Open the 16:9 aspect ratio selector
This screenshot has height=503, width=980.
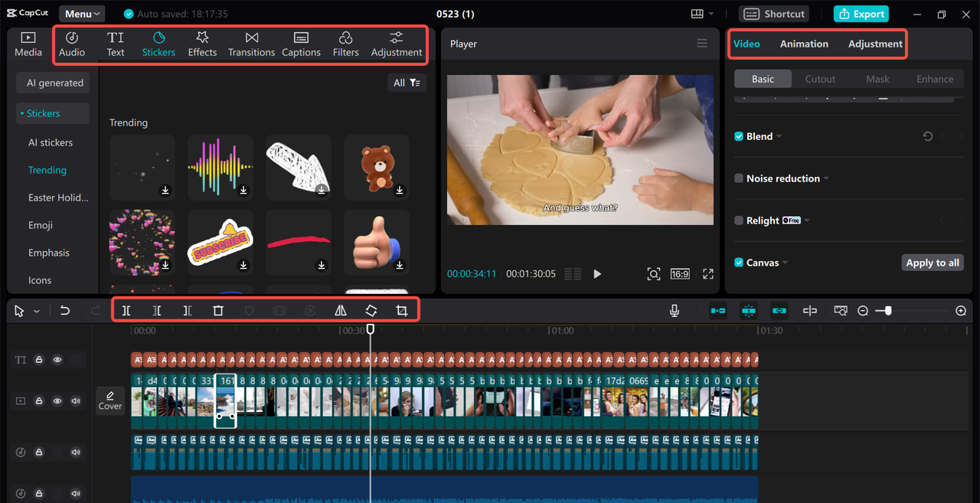[680, 274]
